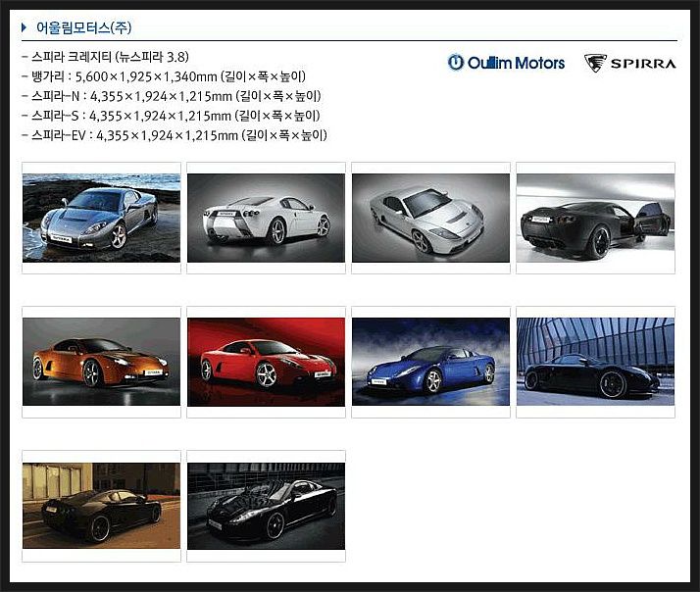Open the black car rear street-scene thumbnail
Screen dimensions: 700x592
[x=101, y=506]
